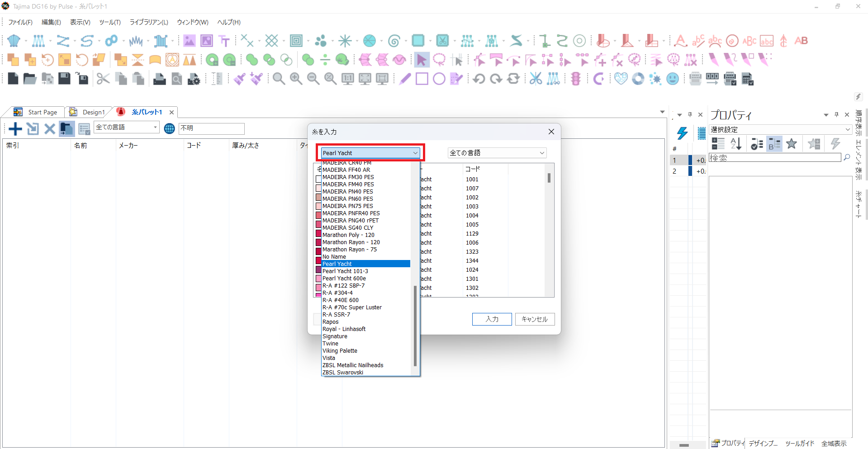This screenshot has height=449, width=868.
Task: Activate the arrow Select tool
Action: click(422, 60)
